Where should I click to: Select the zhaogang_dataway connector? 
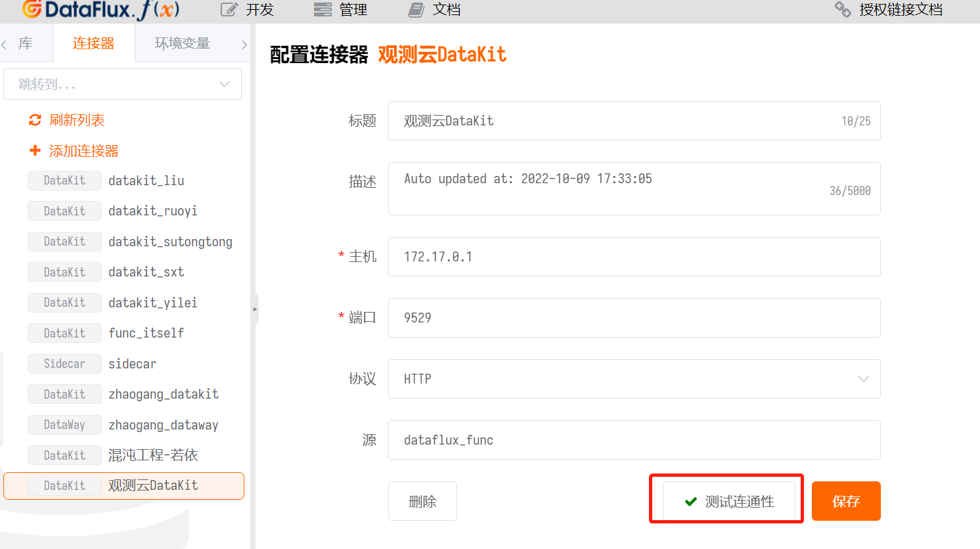pos(123,425)
